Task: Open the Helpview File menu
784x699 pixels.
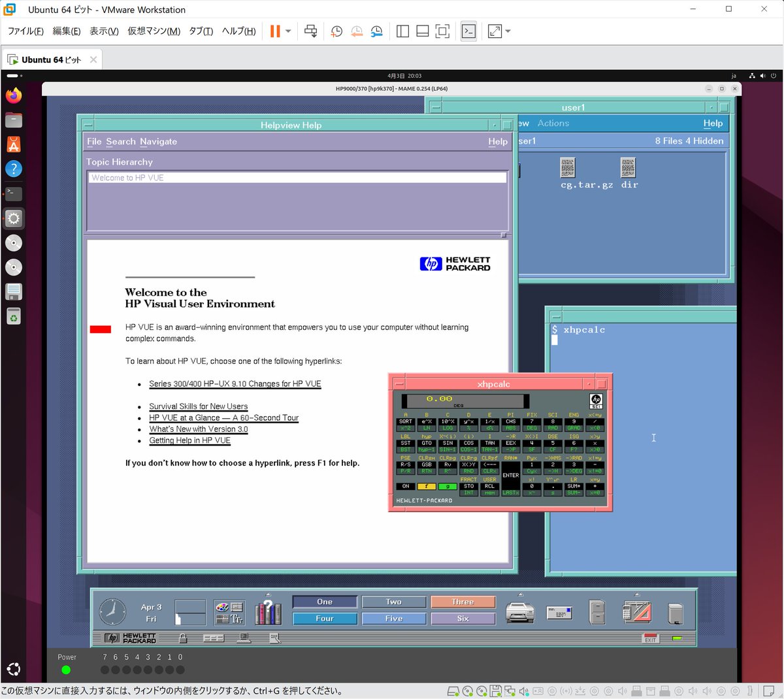Action: 94,142
